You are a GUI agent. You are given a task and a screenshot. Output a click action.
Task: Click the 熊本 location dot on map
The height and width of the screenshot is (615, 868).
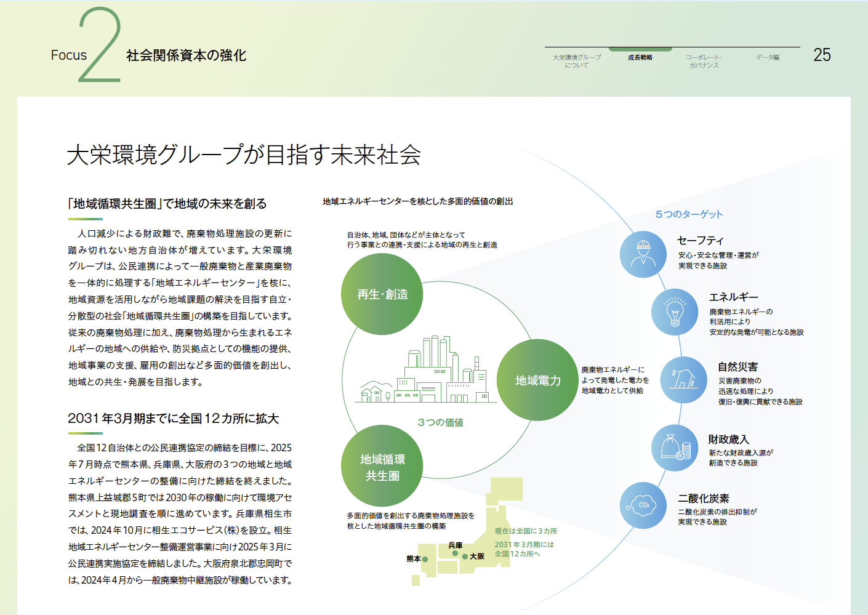(x=425, y=560)
